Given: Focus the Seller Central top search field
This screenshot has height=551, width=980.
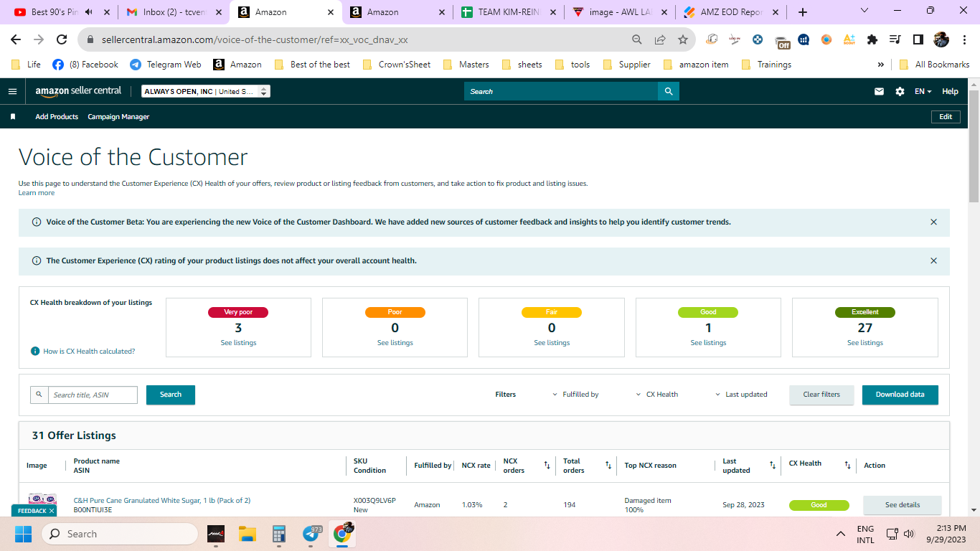Looking at the screenshot, I should (x=561, y=92).
